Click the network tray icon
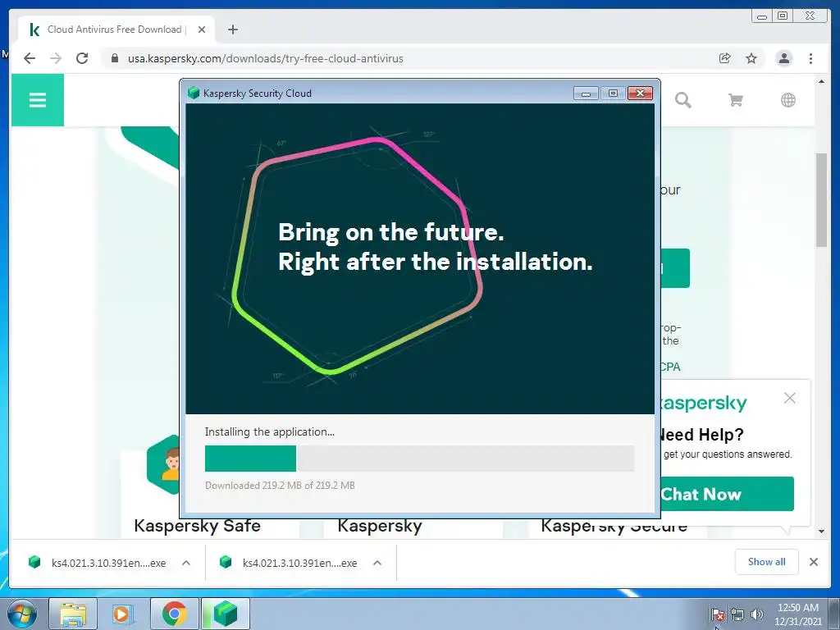 (737, 614)
